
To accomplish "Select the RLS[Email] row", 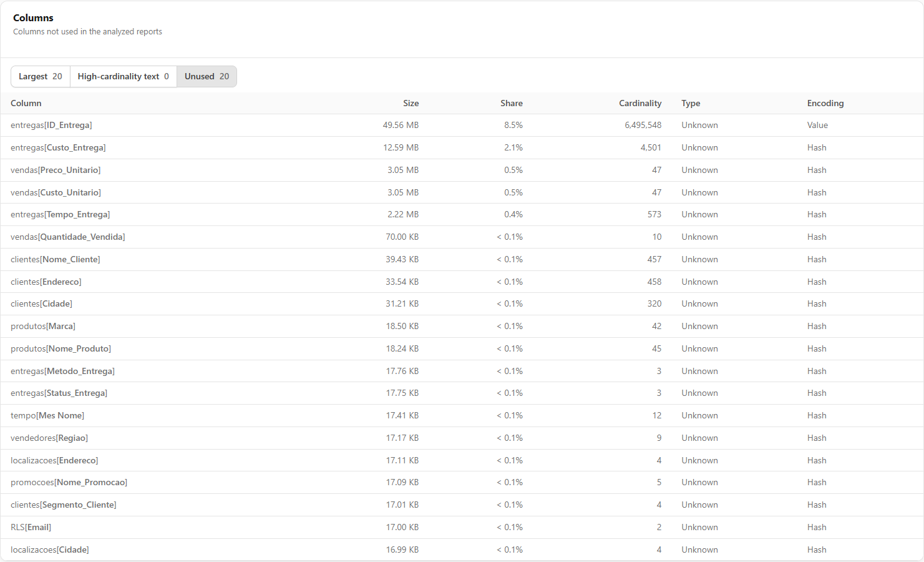I will coord(462,527).
